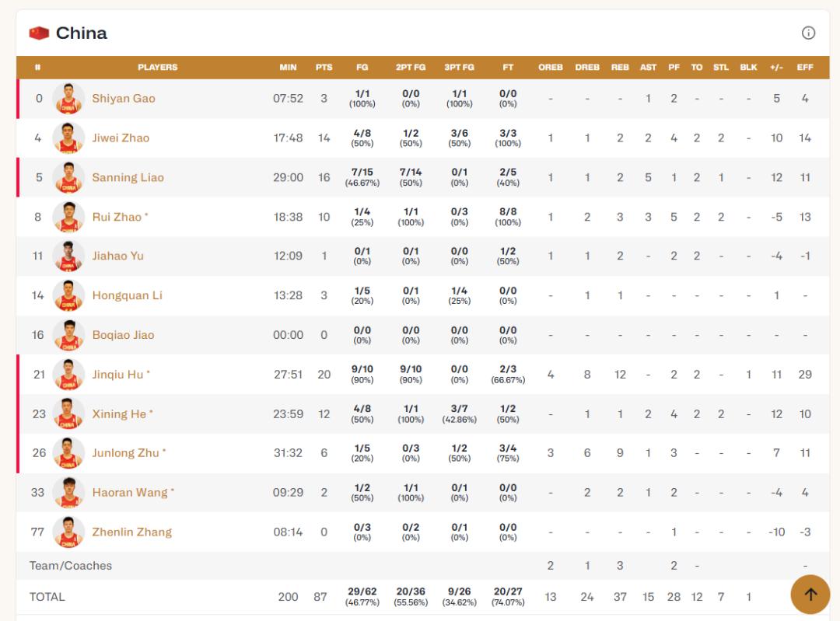Screen dimensions: 840x621
Task: Click the +/- column header
Action: pyautogui.click(x=776, y=68)
